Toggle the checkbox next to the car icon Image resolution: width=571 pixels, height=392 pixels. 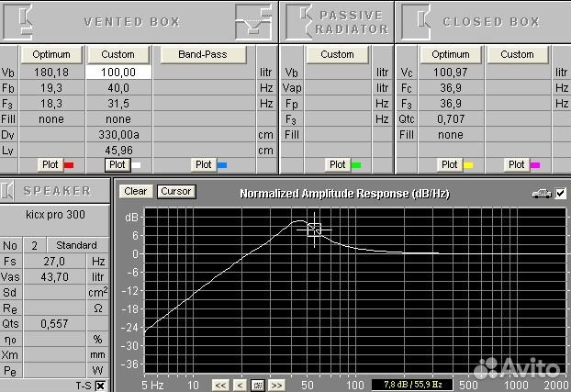coord(560,193)
